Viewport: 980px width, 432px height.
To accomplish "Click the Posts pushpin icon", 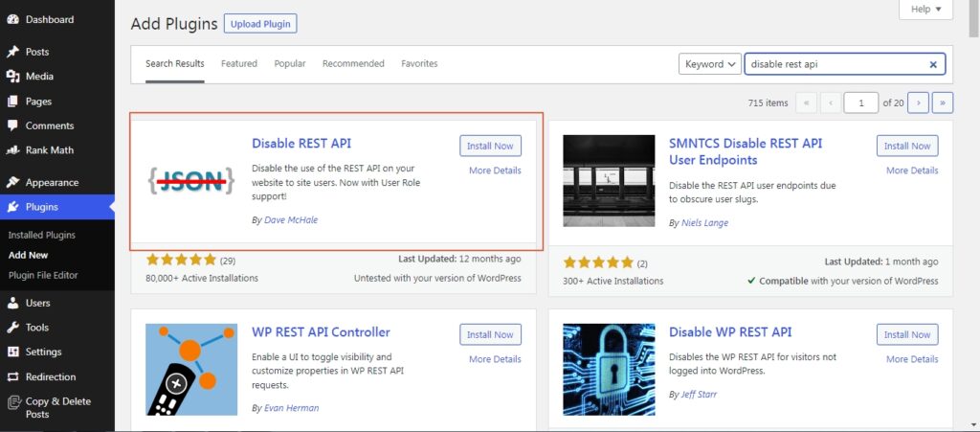I will pos(12,52).
